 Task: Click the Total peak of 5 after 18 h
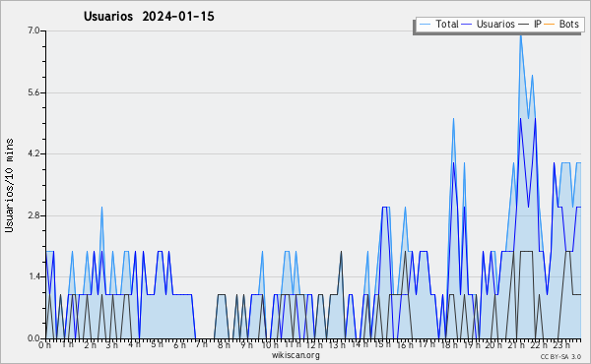[453, 119]
